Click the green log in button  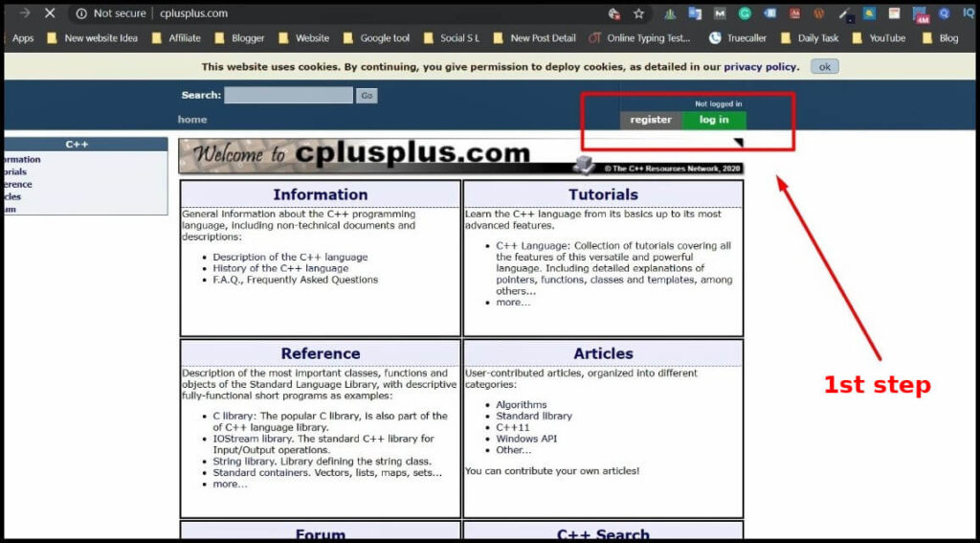tap(714, 120)
